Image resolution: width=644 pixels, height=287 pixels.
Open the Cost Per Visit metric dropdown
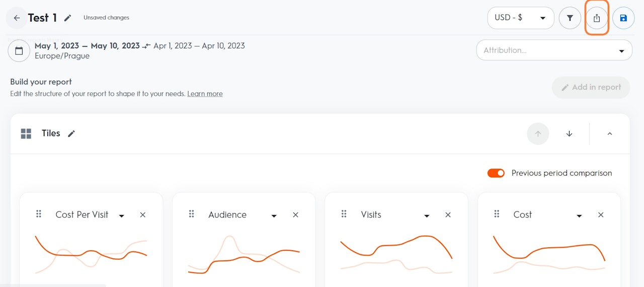pyautogui.click(x=121, y=216)
